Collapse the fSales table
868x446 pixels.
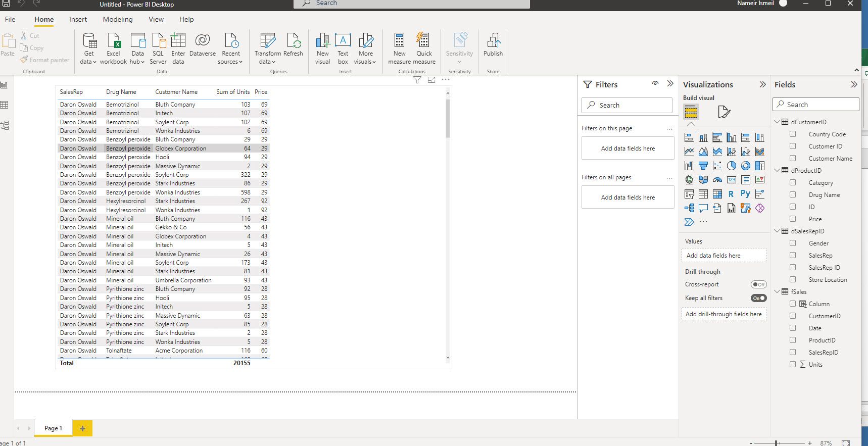[x=778, y=291]
